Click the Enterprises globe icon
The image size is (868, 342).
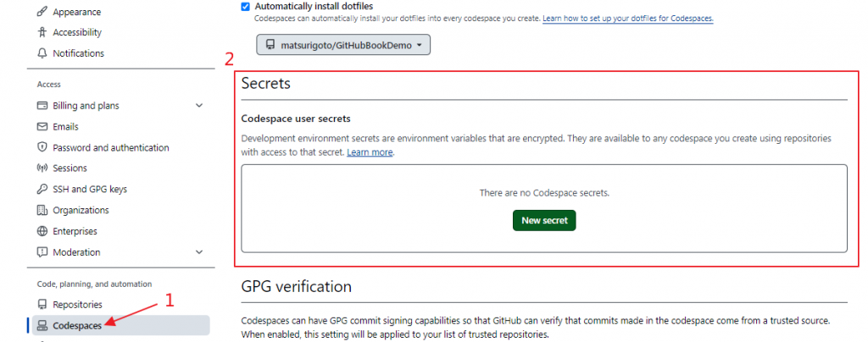pyautogui.click(x=42, y=231)
